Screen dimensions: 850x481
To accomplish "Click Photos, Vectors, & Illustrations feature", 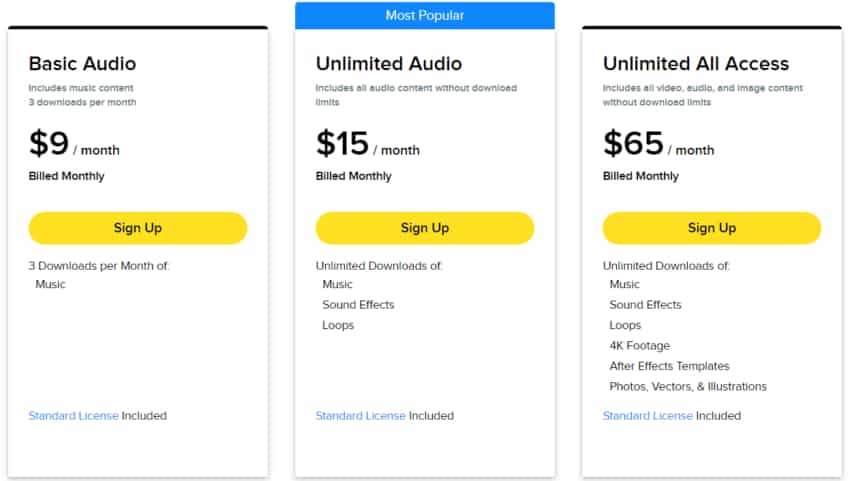I will tap(688, 387).
